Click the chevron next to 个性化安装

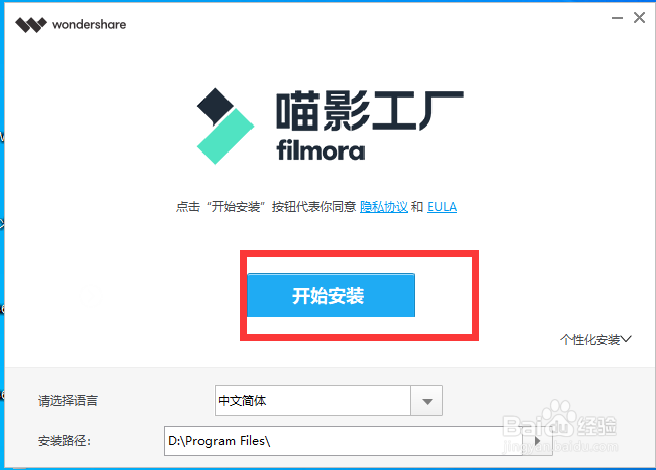pos(626,339)
